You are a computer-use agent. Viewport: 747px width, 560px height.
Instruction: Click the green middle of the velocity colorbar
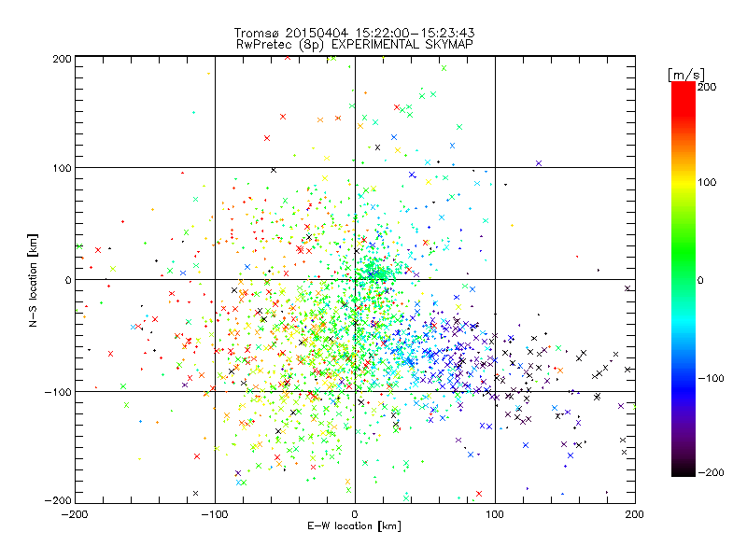(684, 258)
